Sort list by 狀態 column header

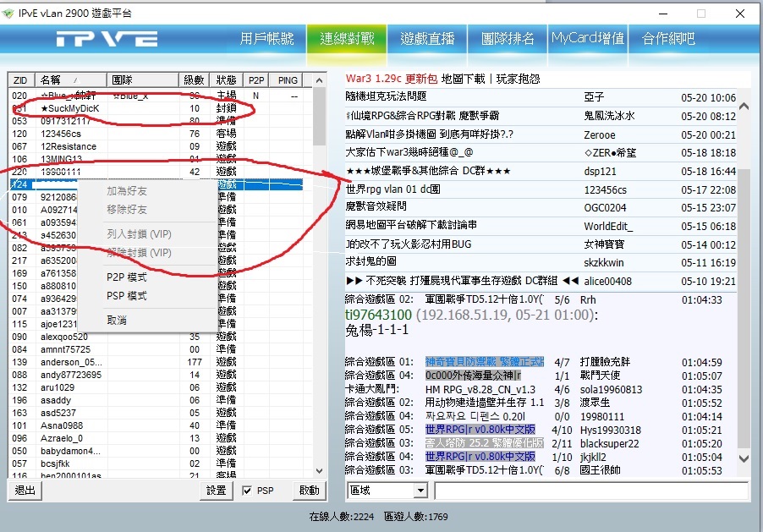[x=226, y=80]
